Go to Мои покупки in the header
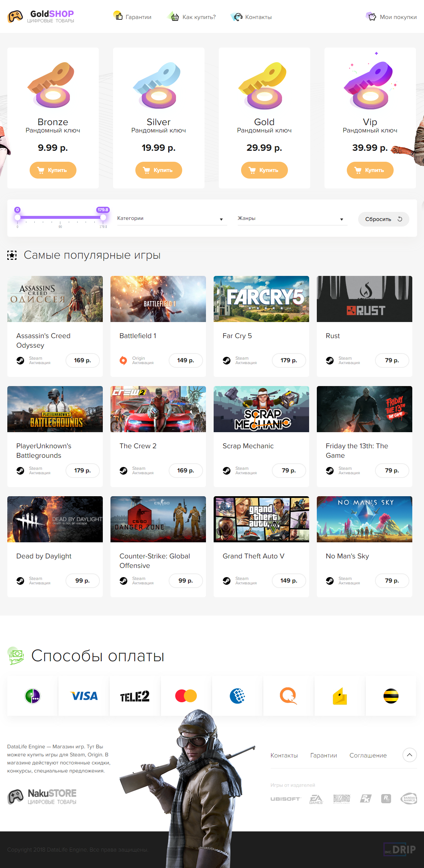This screenshot has width=424, height=868. [391, 16]
